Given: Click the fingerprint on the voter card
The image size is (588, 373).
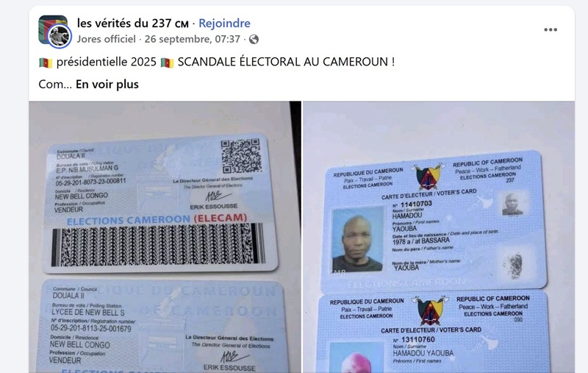Looking at the screenshot, I should pyautogui.click(x=514, y=266).
